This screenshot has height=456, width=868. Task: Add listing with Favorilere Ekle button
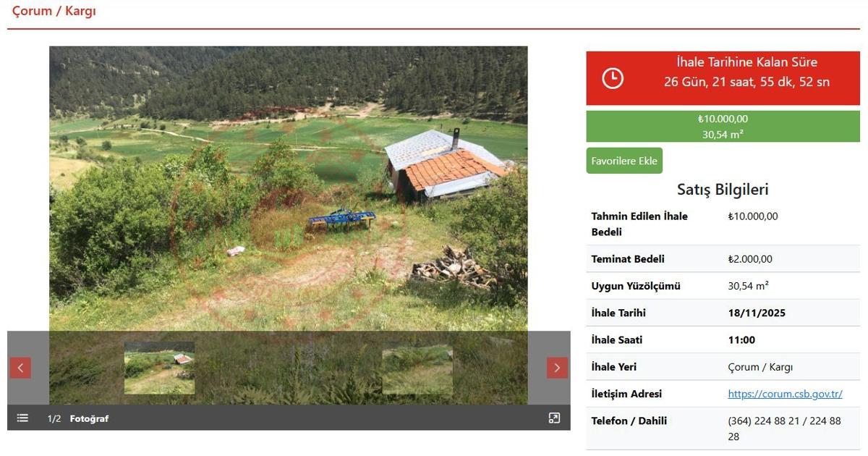tap(624, 161)
